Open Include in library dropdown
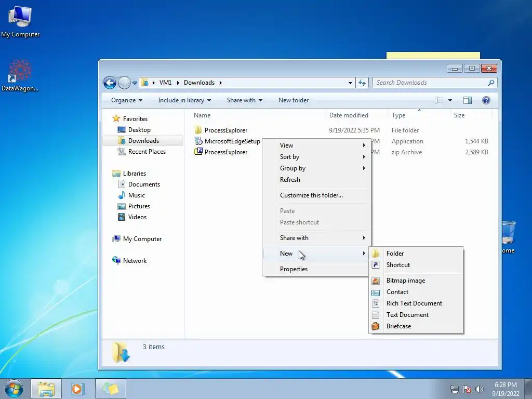This screenshot has width=532, height=399. [184, 100]
